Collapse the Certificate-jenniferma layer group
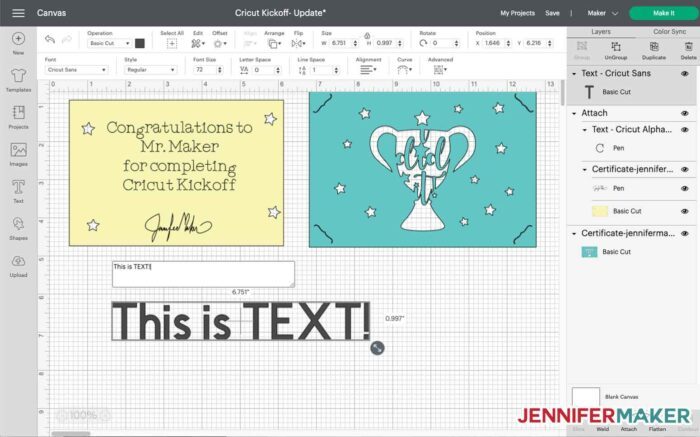Viewport: 700px width, 437px height. point(574,233)
